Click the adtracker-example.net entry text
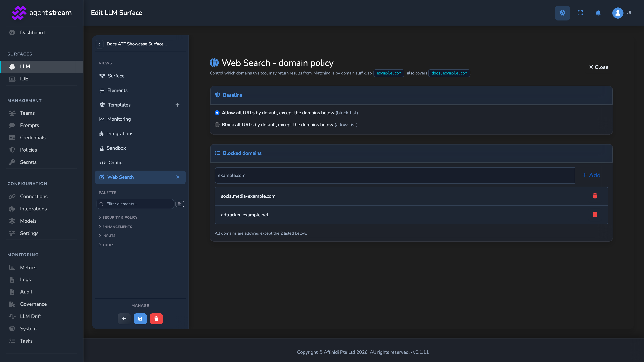Viewport: 644px width, 362px height. 244,215
